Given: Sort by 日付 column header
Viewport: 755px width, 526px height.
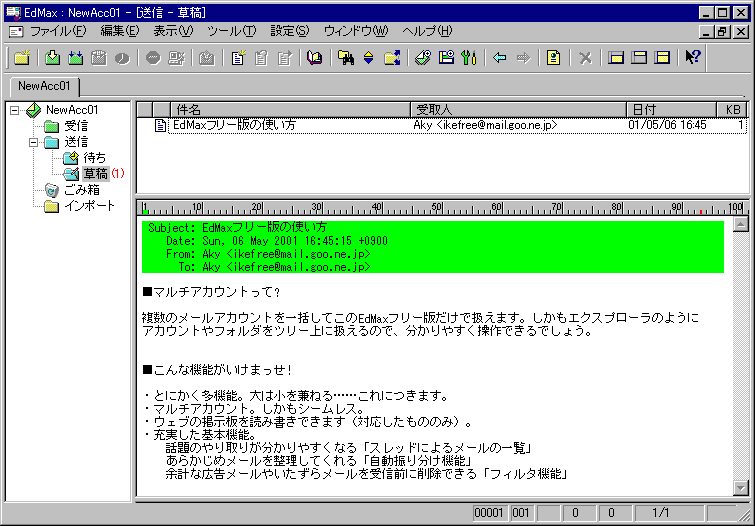Looking at the screenshot, I should pos(671,110).
